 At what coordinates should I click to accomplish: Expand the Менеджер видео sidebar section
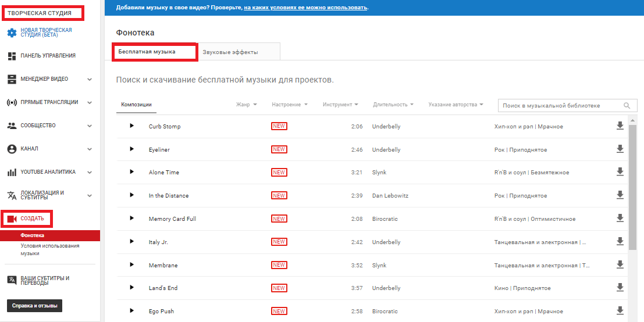[x=90, y=79]
